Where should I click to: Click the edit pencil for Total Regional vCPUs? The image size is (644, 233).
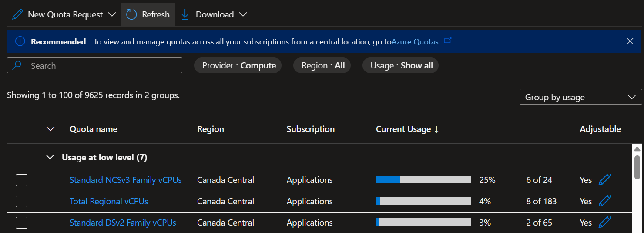(x=605, y=201)
